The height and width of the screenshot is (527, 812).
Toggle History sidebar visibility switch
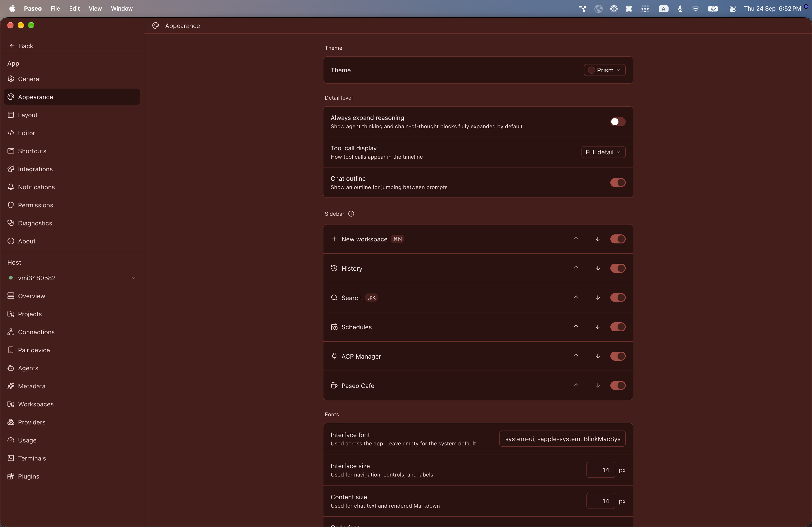[618, 268]
